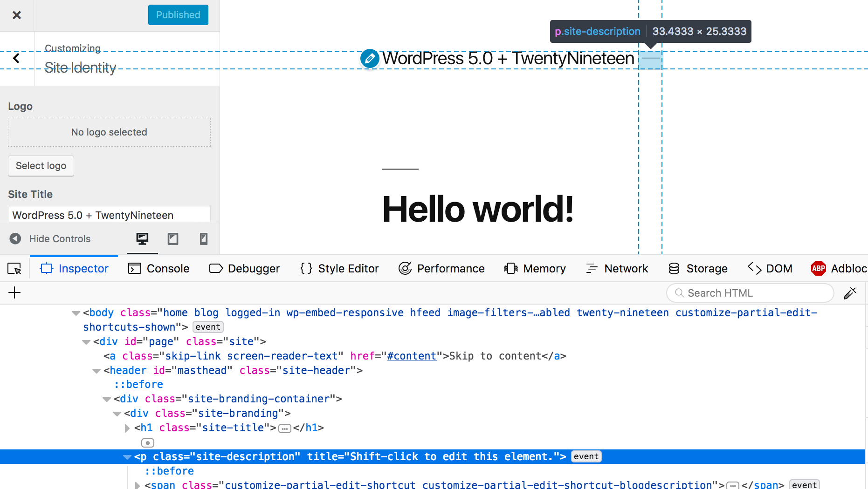Screen dimensions: 868x489
Task: Click event badge on site-description paragraph
Action: click(586, 456)
